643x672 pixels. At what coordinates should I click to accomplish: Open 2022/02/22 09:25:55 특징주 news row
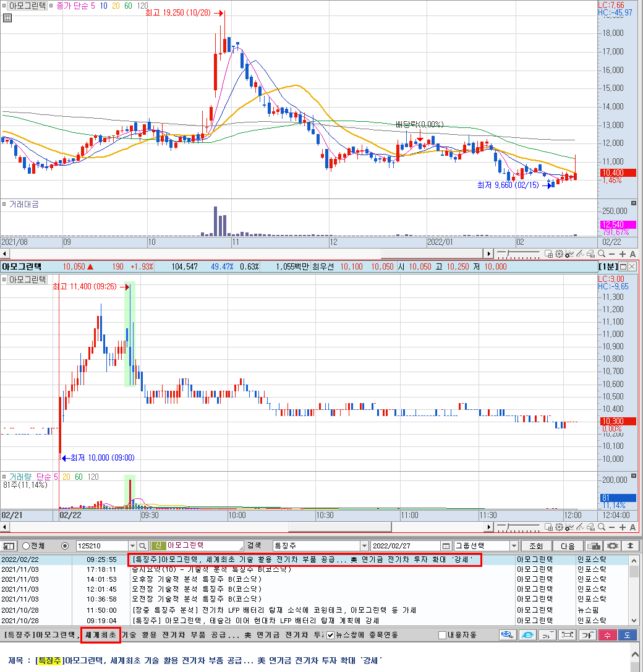(315, 559)
